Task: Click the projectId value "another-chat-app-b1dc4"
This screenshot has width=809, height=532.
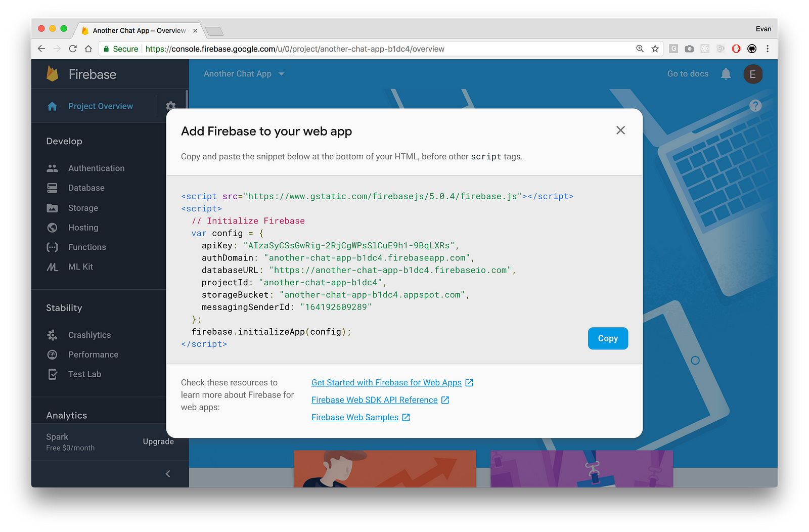Action: click(321, 283)
